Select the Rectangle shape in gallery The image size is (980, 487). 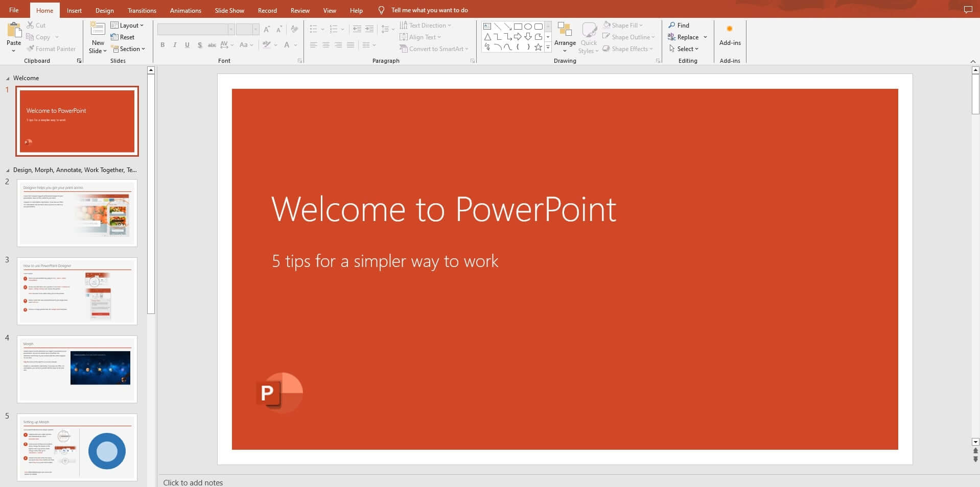pos(518,26)
